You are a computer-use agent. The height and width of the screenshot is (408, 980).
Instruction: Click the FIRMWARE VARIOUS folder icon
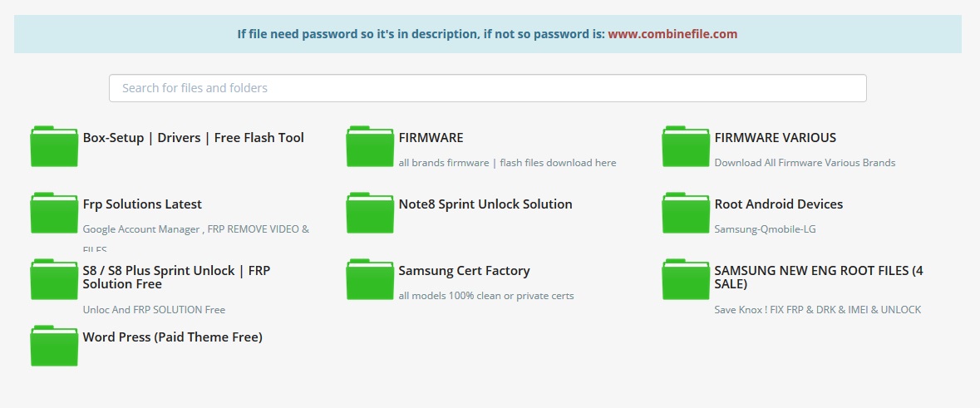(x=686, y=147)
